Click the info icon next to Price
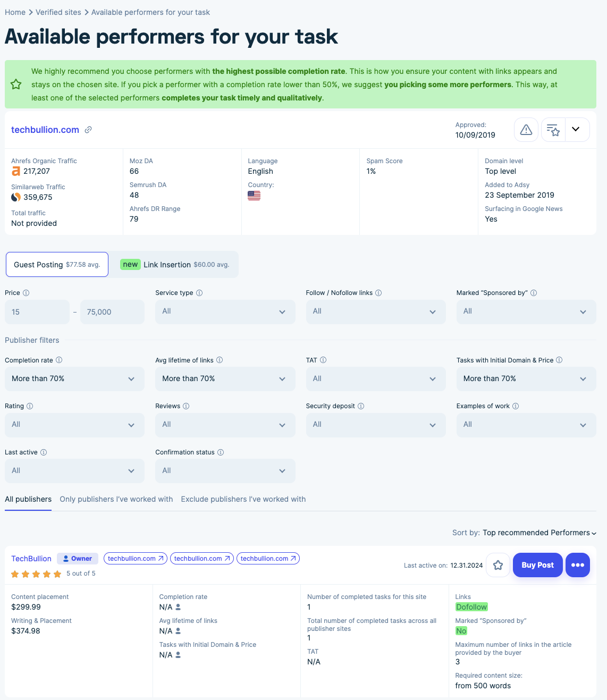The height and width of the screenshot is (700, 607). (x=26, y=293)
